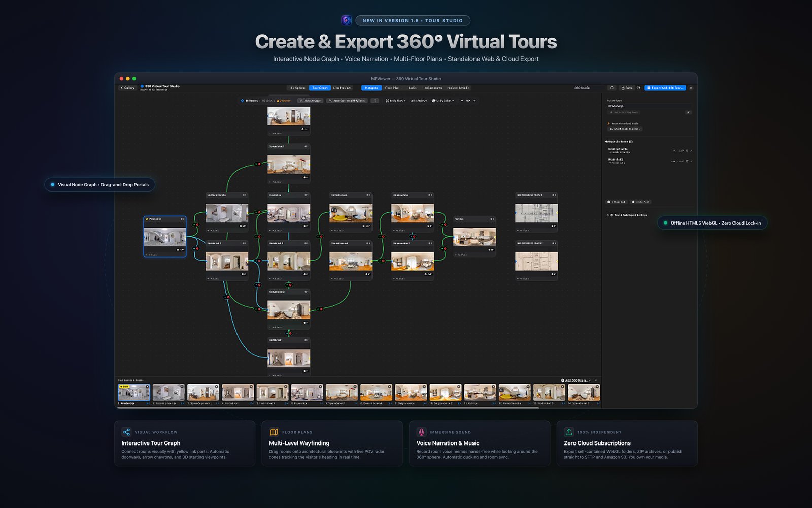Select thumbnail 12 with yellow sofa
Viewport: 812px width, 508px height.
515,394
